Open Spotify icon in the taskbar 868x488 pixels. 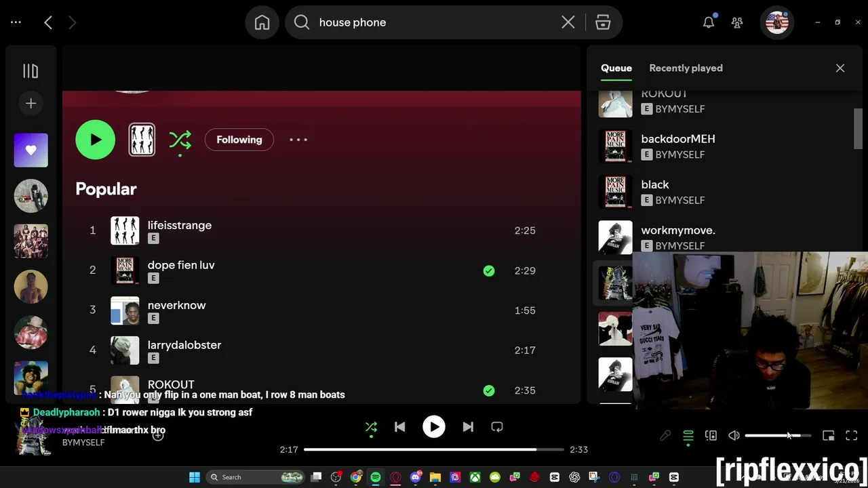click(376, 477)
